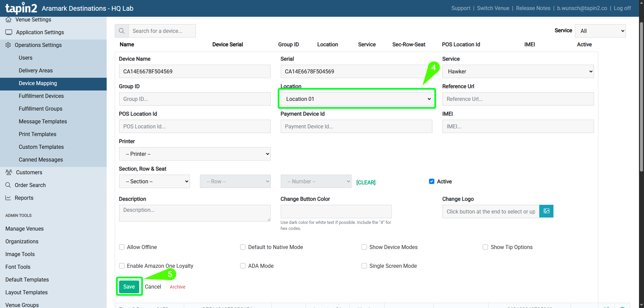Click the Payment Device Id field
The height and width of the screenshot is (308, 644).
click(356, 126)
